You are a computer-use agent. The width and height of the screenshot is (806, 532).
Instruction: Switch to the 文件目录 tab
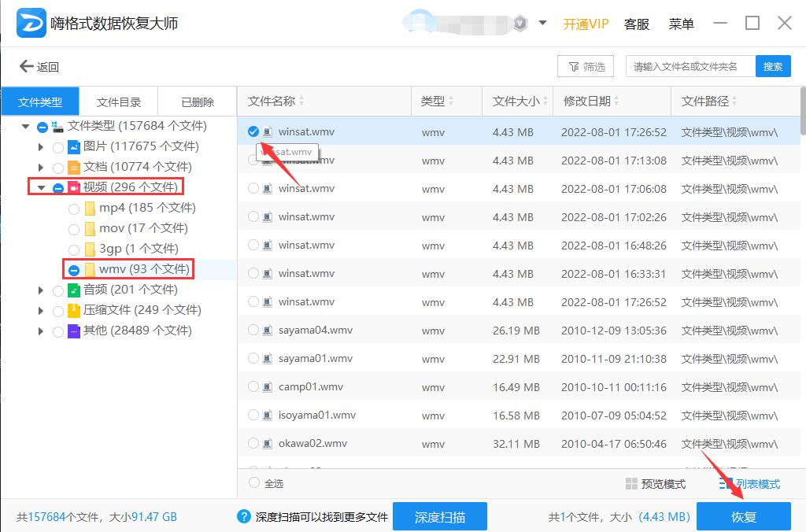click(119, 101)
